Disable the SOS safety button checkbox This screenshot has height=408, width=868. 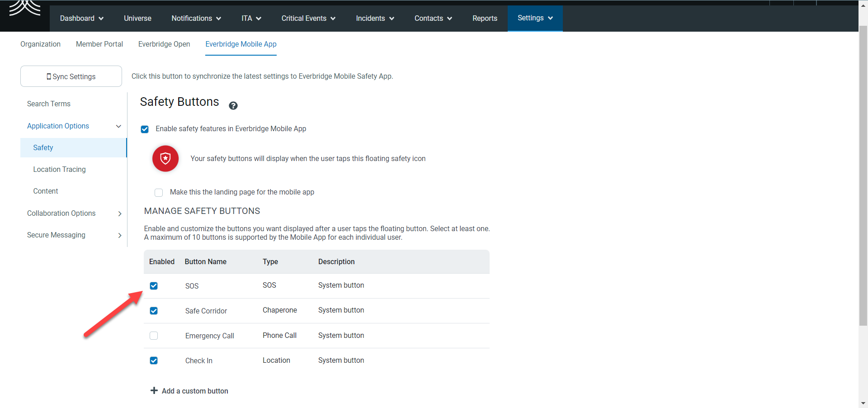point(154,286)
